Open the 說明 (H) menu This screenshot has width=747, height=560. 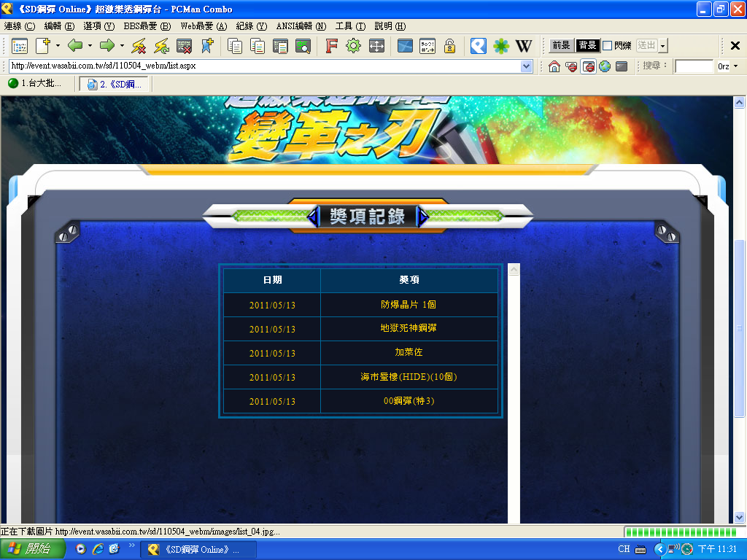point(390,26)
